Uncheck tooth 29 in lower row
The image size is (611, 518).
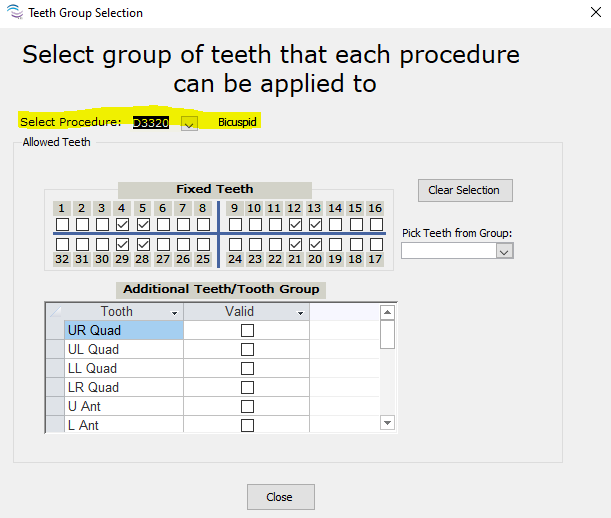click(x=122, y=244)
